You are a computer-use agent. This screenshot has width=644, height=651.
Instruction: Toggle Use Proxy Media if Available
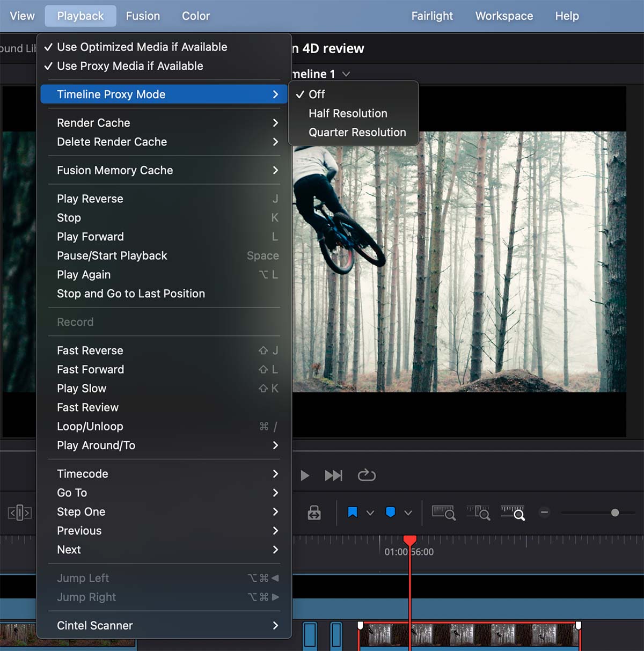click(x=130, y=66)
